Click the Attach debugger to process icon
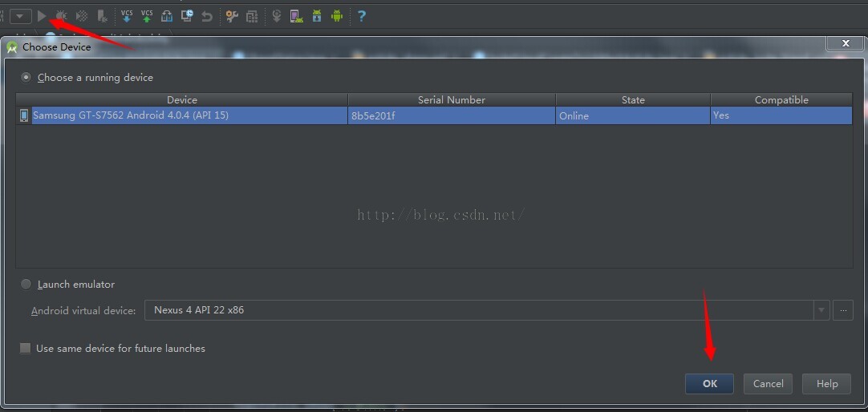 click(103, 16)
